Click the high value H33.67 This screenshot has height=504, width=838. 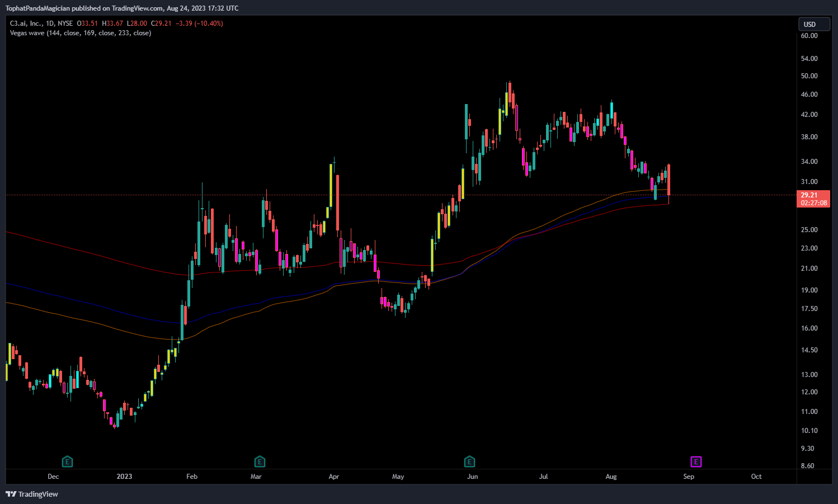[112, 23]
